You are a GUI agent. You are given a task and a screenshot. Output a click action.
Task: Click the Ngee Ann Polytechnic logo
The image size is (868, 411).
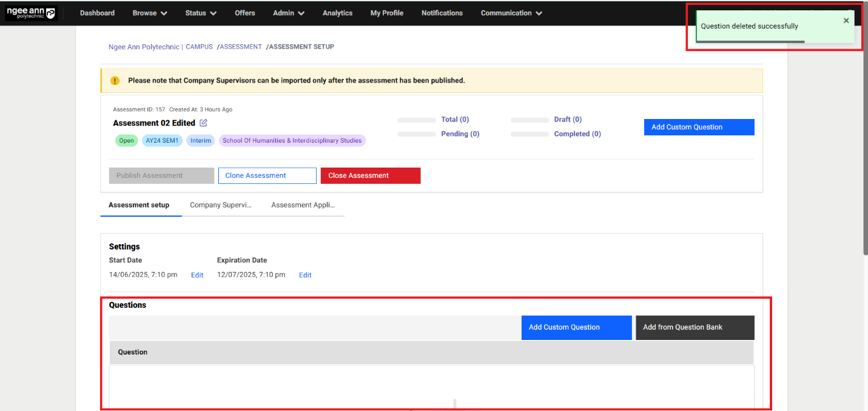[x=31, y=13]
